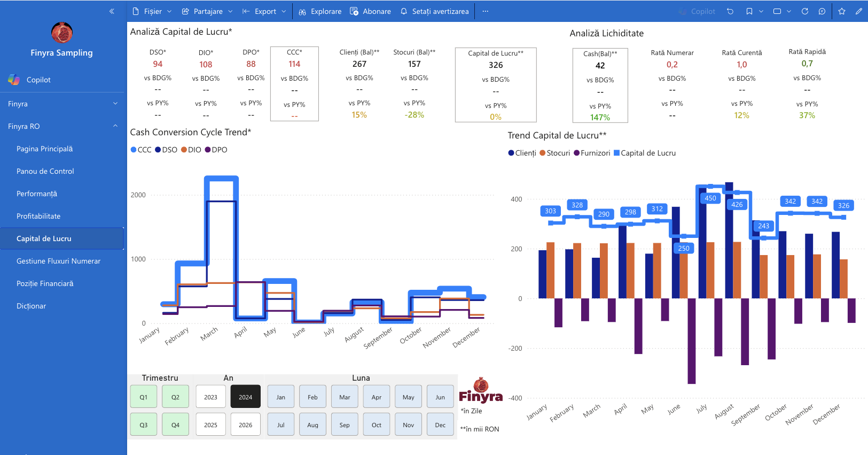Click the CCC legend color marker
Screen dimensions: 868x455
134,150
